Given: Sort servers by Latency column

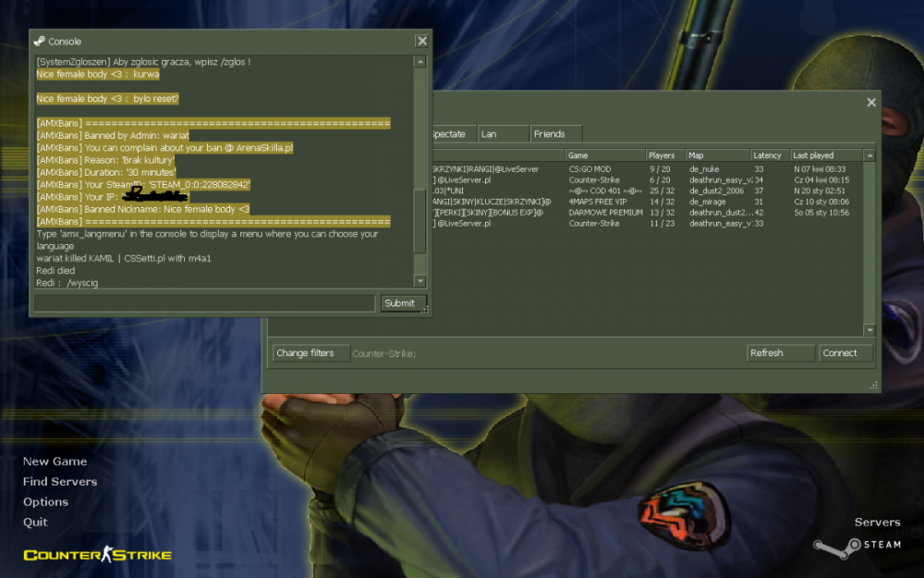Looking at the screenshot, I should point(770,155).
